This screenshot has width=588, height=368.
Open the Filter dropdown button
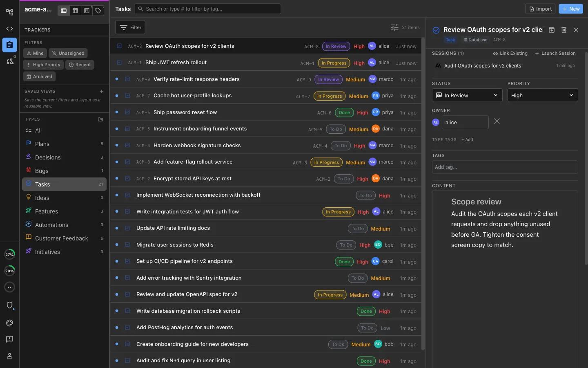click(130, 27)
